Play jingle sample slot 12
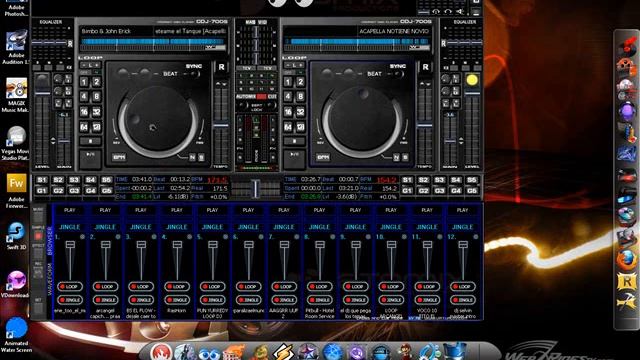The width and height of the screenshot is (640, 360). pyautogui.click(x=462, y=210)
